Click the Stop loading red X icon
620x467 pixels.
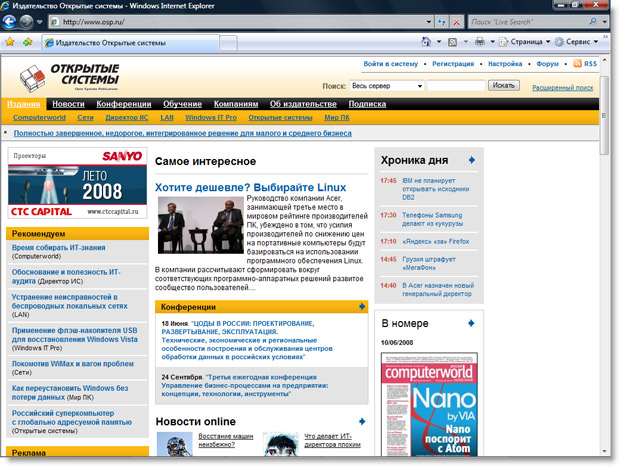pyautogui.click(x=456, y=22)
